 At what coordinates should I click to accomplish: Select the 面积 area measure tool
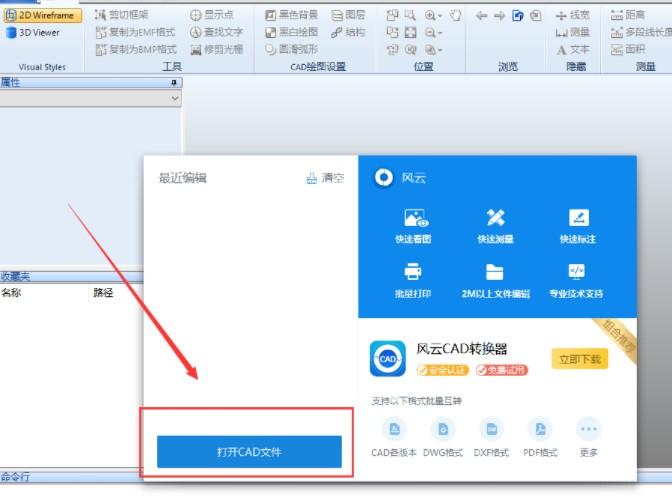627,50
